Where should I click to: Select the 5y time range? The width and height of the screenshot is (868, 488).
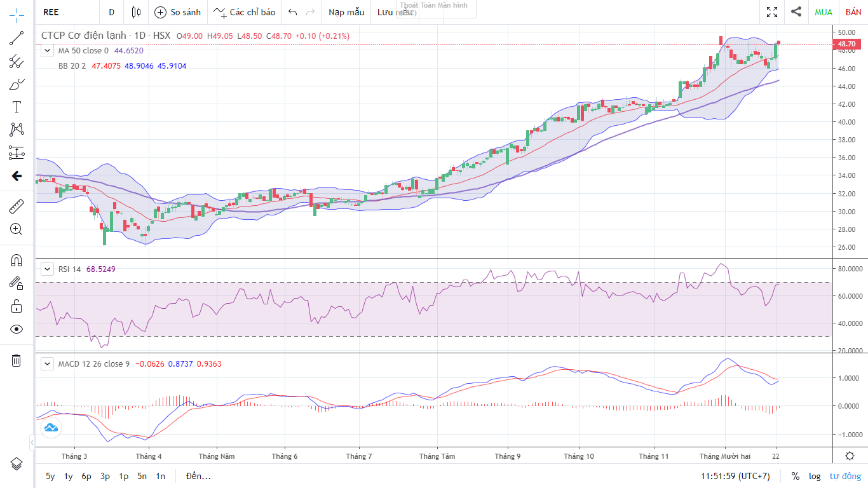click(x=50, y=476)
